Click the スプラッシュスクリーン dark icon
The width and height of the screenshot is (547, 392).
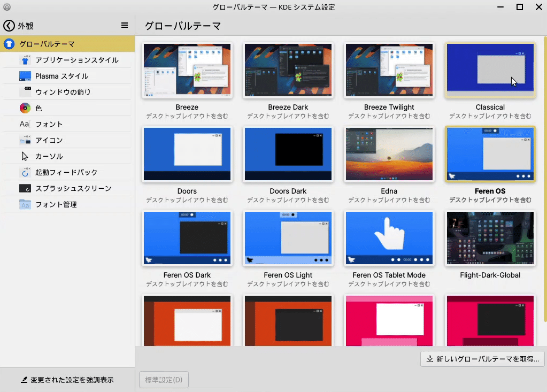[x=25, y=188]
